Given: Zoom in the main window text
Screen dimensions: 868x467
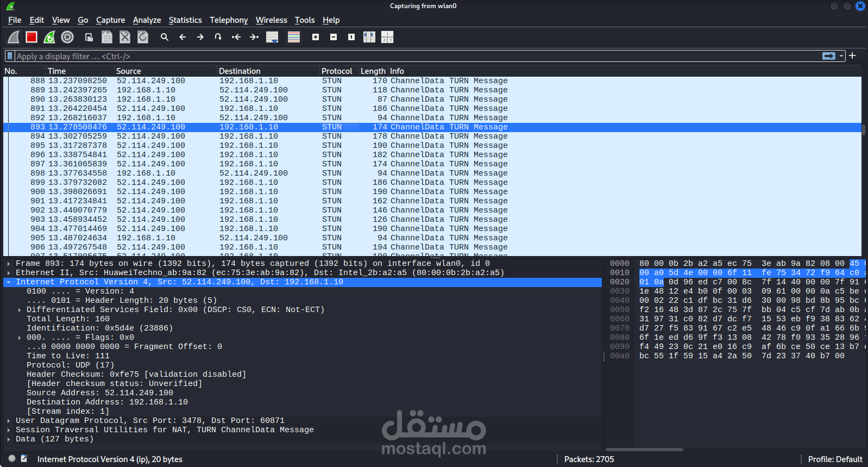Looking at the screenshot, I should 316,37.
